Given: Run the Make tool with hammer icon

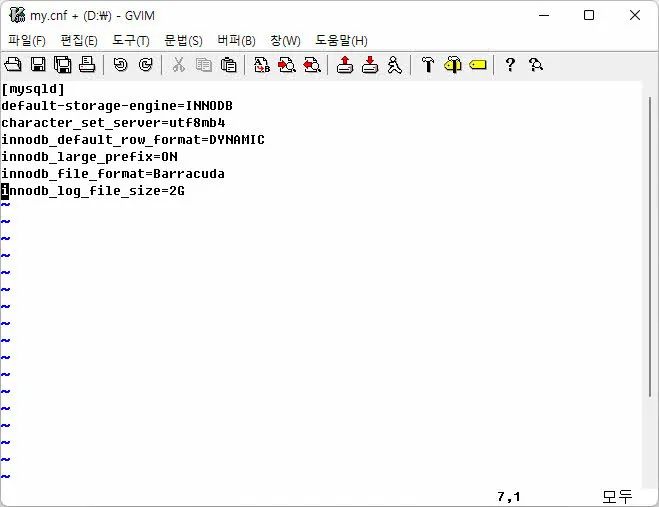Looking at the screenshot, I should coord(428,65).
